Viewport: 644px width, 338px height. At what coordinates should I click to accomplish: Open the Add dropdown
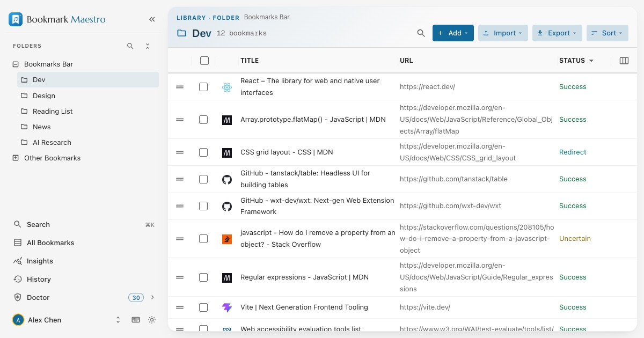pos(453,33)
